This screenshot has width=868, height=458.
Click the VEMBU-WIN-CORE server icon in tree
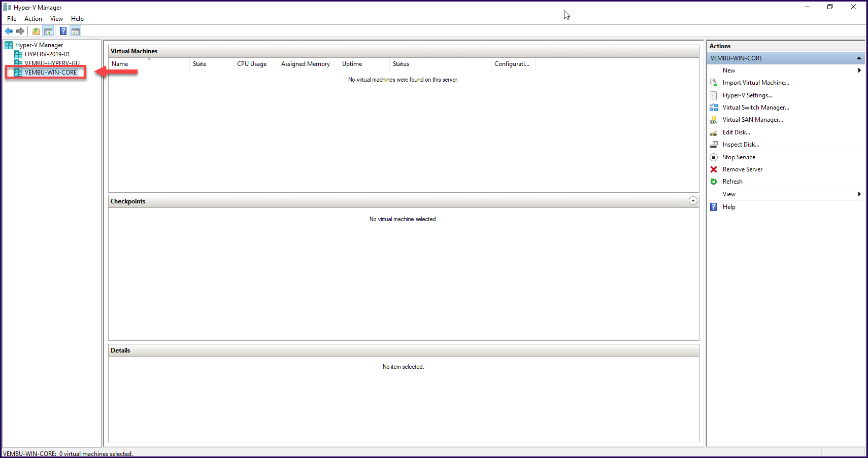[18, 73]
